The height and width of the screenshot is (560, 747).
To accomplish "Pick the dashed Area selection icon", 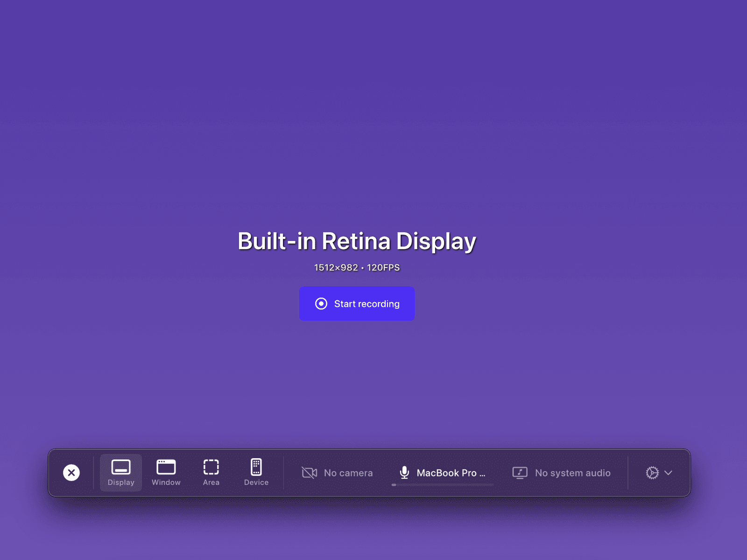I will coord(211,467).
